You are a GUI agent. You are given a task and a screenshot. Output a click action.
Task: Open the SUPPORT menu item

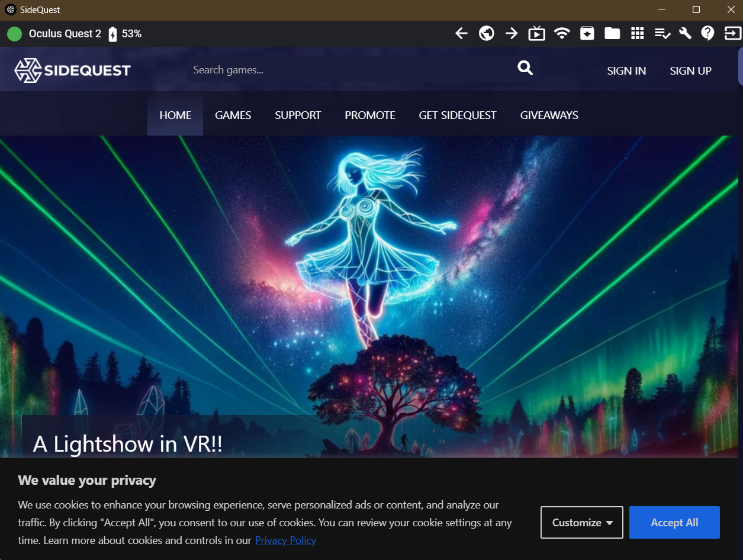pyautogui.click(x=298, y=115)
